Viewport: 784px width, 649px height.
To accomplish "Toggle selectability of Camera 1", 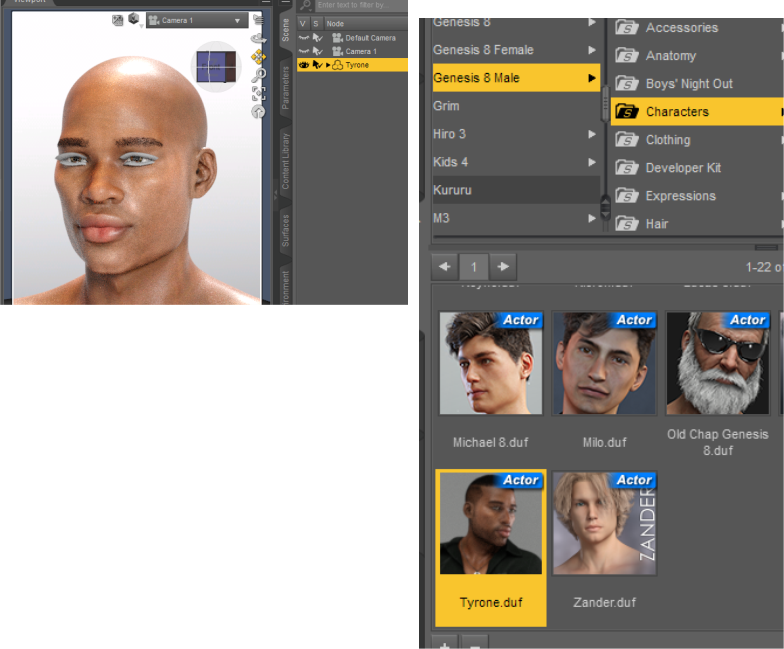I will (x=318, y=51).
